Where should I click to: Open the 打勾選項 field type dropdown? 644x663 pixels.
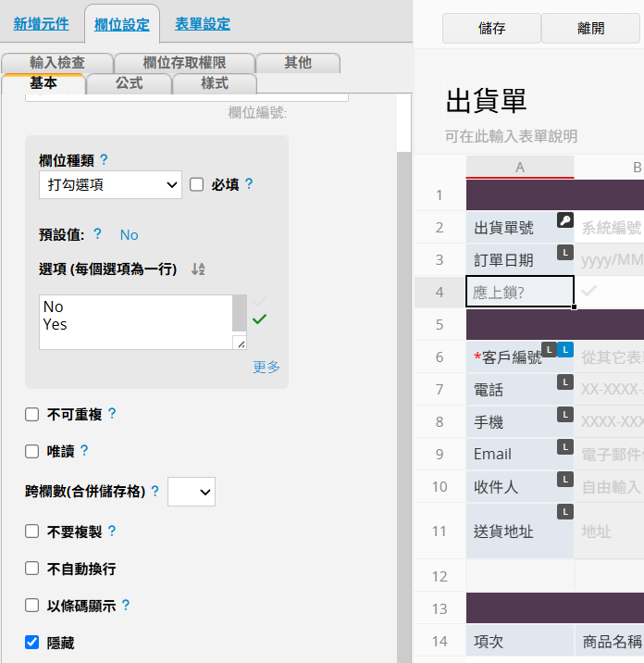pos(110,185)
